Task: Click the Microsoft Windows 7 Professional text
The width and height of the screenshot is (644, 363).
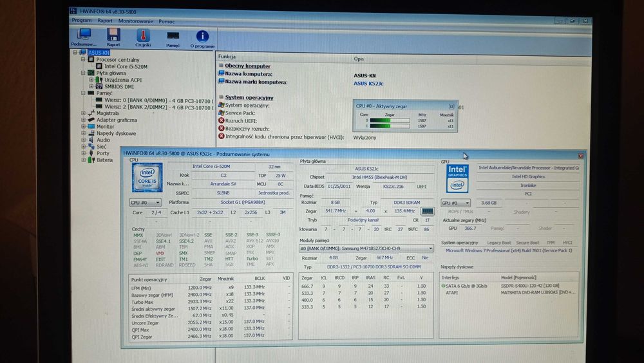Action: 509,250
